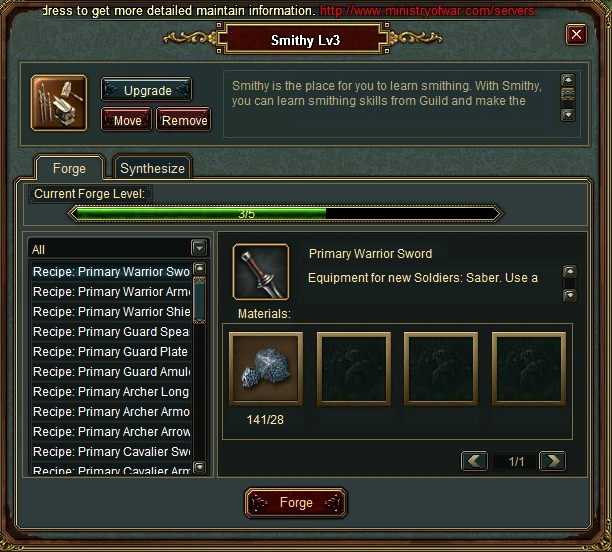Image resolution: width=612 pixels, height=552 pixels.
Task: Go to previous materials page arrow
Action: (x=474, y=461)
